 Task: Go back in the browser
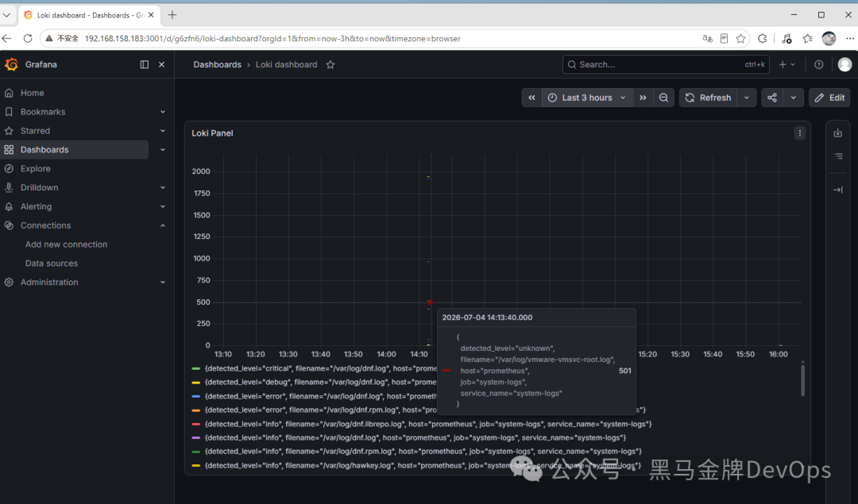6,38
